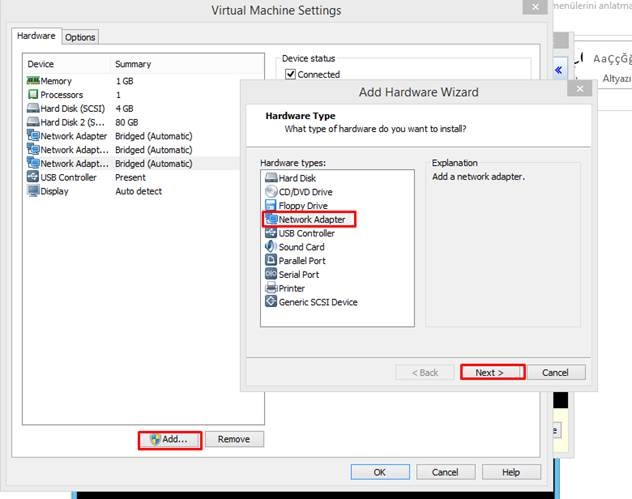The width and height of the screenshot is (632, 499).
Task: Click Next > in the wizard
Action: point(493,372)
